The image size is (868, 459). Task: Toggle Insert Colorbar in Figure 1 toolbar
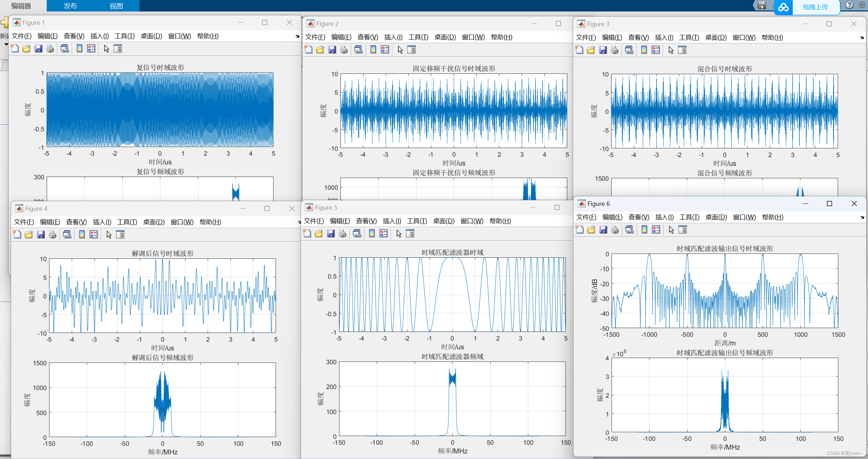pyautogui.click(x=79, y=49)
